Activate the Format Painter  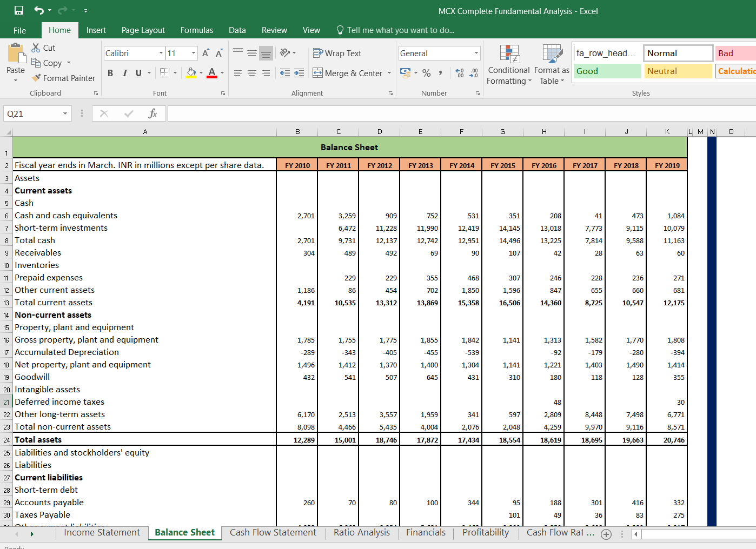63,78
